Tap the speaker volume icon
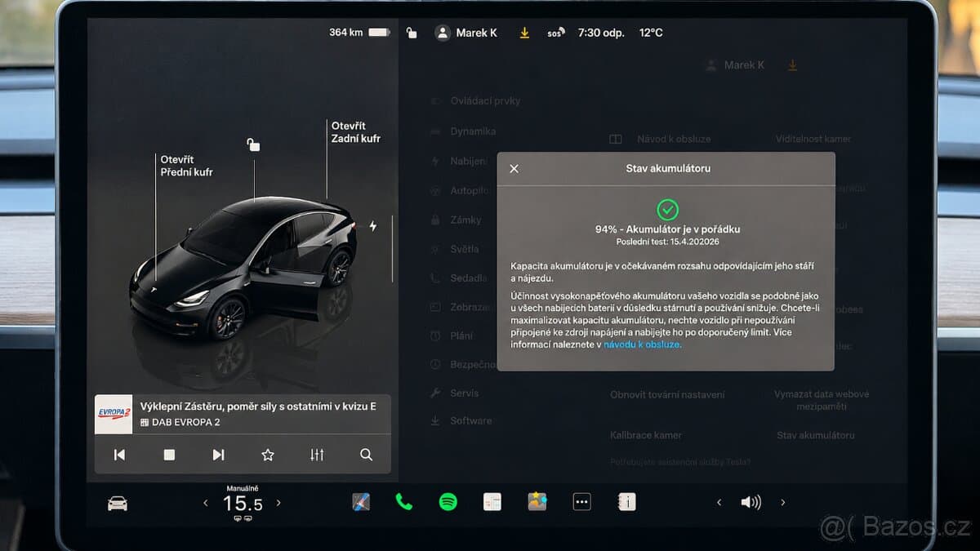 [751, 503]
